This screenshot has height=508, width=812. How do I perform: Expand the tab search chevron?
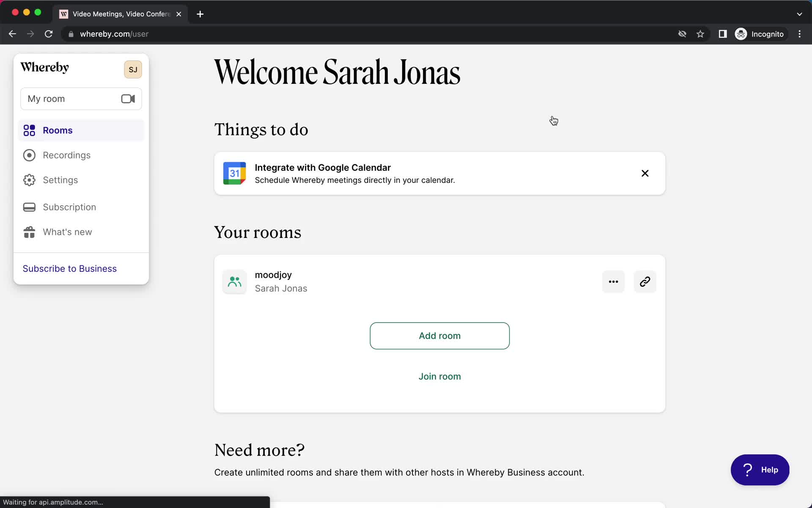click(799, 14)
